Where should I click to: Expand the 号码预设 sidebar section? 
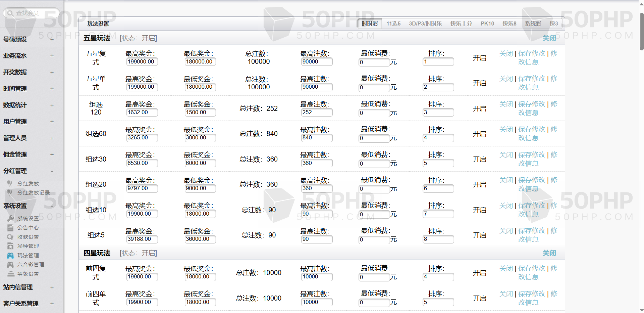[x=52, y=39]
